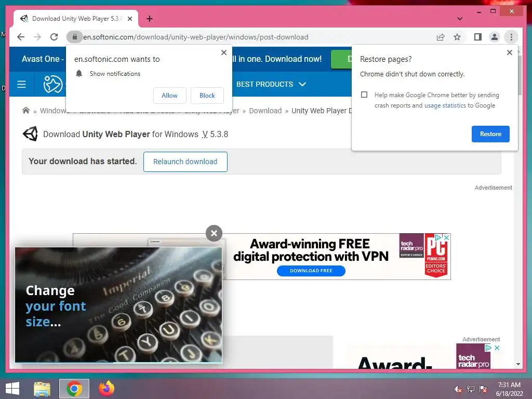The width and height of the screenshot is (532, 399).
Task: Close the floating video with X
Action: [214, 233]
